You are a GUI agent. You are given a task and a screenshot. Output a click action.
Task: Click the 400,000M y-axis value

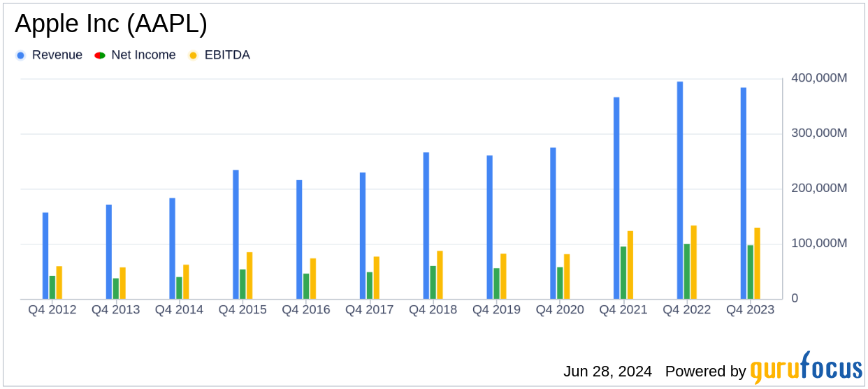tap(819, 78)
